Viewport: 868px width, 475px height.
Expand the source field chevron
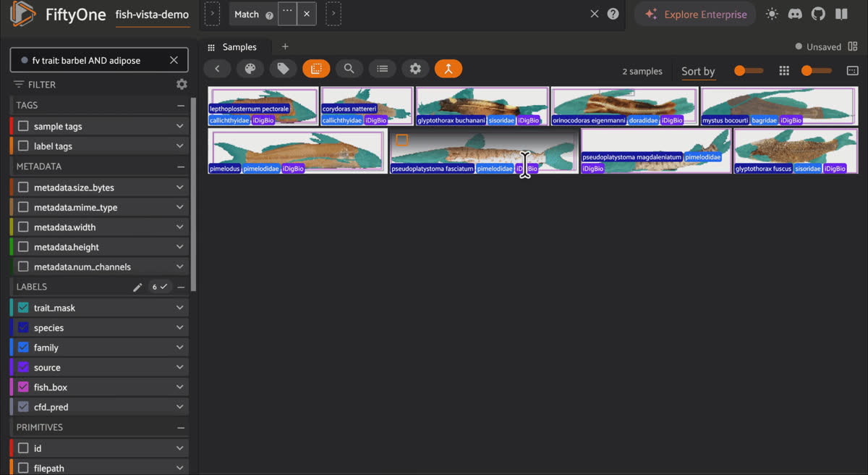(179, 367)
